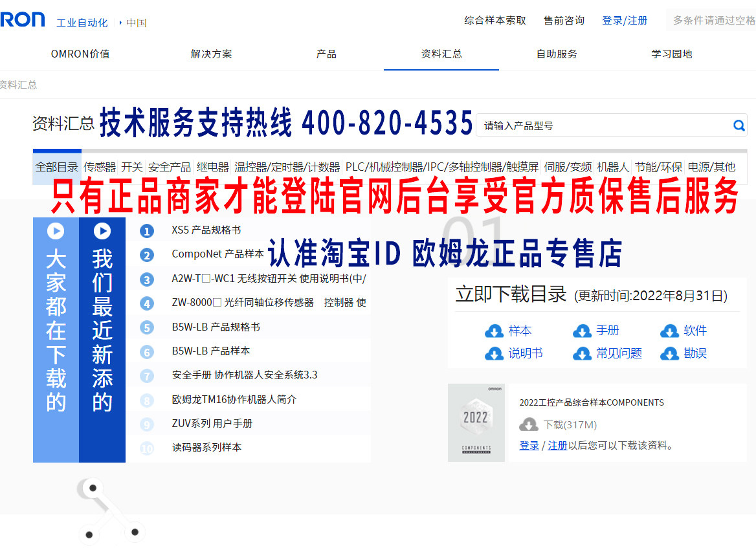Image resolution: width=756 pixels, height=548 pixels.
Task: Click play icon above 大家都在下载的
Action: [56, 231]
